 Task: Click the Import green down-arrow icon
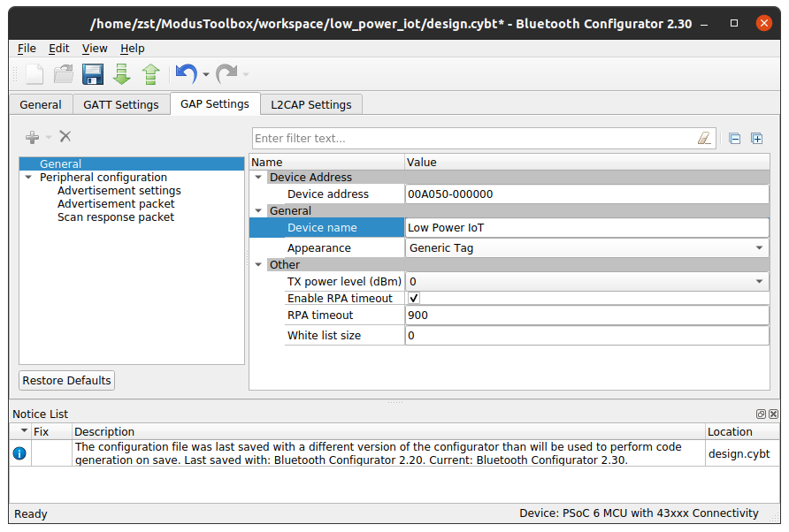121,74
